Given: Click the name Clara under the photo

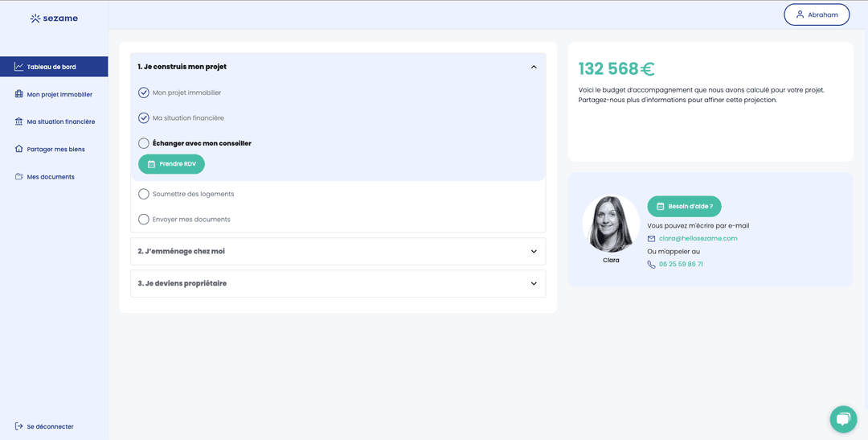Looking at the screenshot, I should [x=611, y=260].
